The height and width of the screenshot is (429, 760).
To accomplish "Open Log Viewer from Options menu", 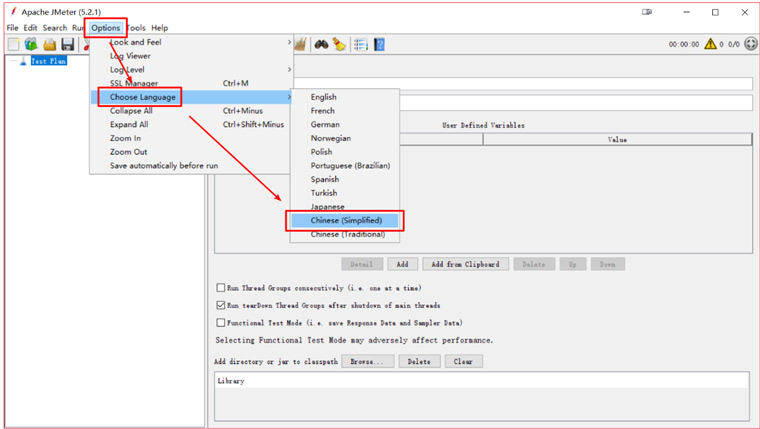I will tap(191, 56).
